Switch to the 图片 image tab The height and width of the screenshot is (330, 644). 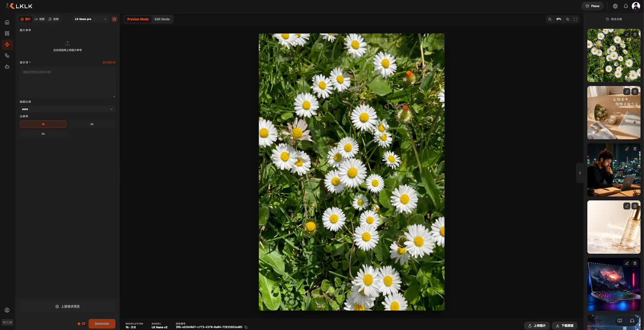(x=25, y=19)
